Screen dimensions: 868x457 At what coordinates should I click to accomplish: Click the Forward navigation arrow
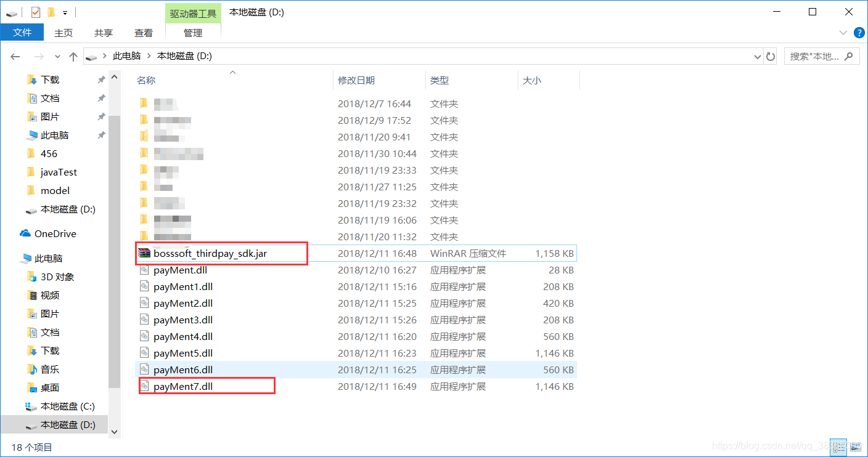(x=38, y=57)
